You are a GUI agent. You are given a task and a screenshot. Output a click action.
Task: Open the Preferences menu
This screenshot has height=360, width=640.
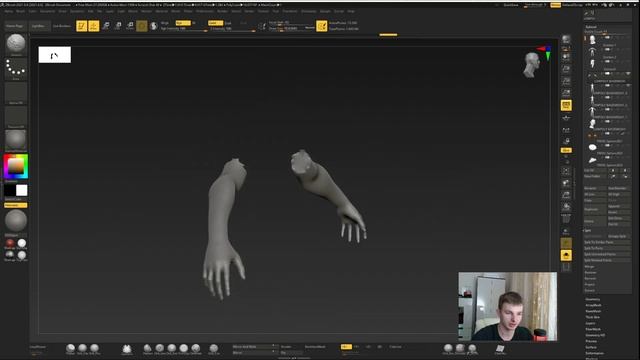tap(205, 11)
